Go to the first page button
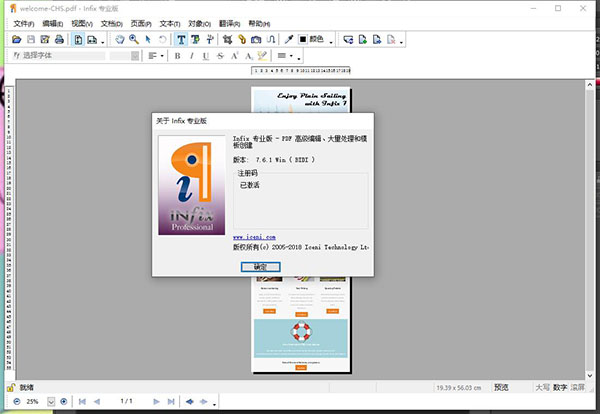600x414 pixels. click(x=82, y=401)
